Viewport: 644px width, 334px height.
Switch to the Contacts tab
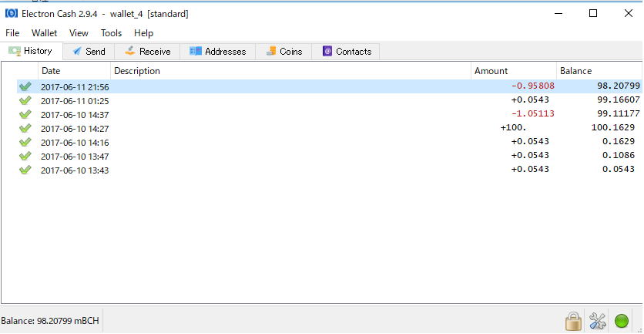point(346,52)
